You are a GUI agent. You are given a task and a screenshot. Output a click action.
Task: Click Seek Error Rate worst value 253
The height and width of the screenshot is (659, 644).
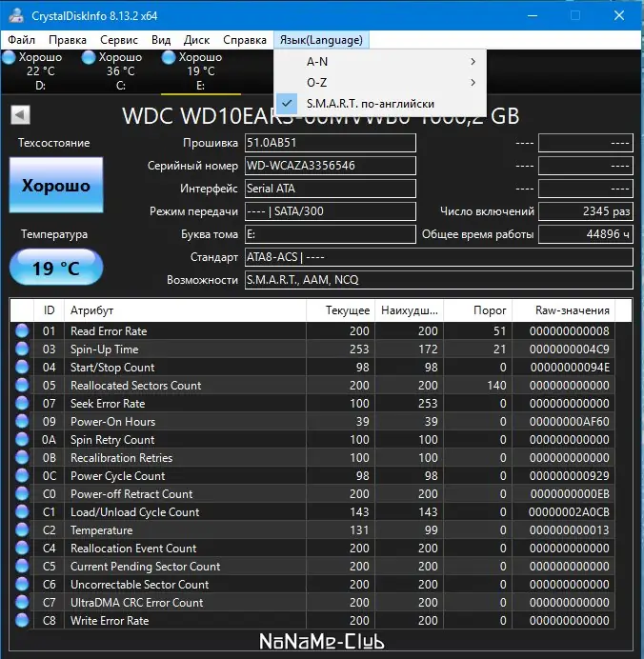point(428,404)
